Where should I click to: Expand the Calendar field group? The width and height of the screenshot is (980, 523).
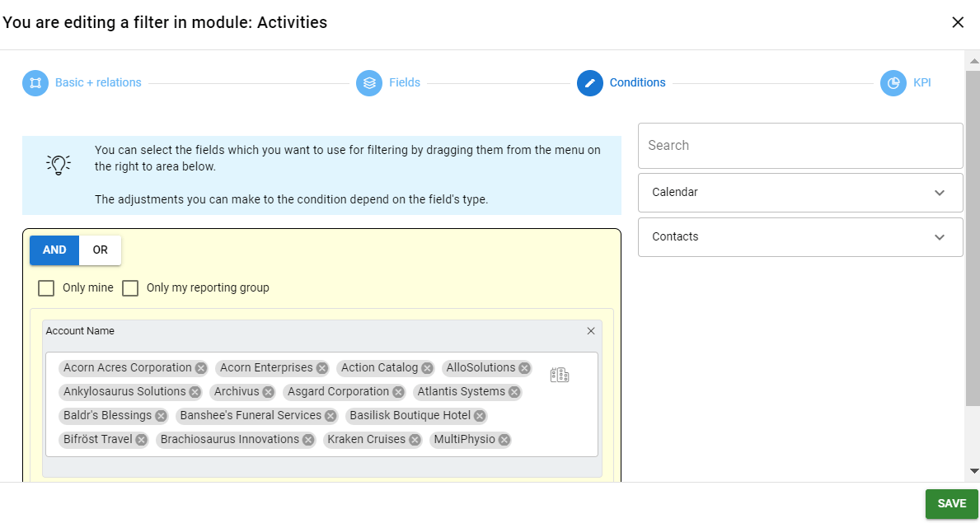[799, 192]
